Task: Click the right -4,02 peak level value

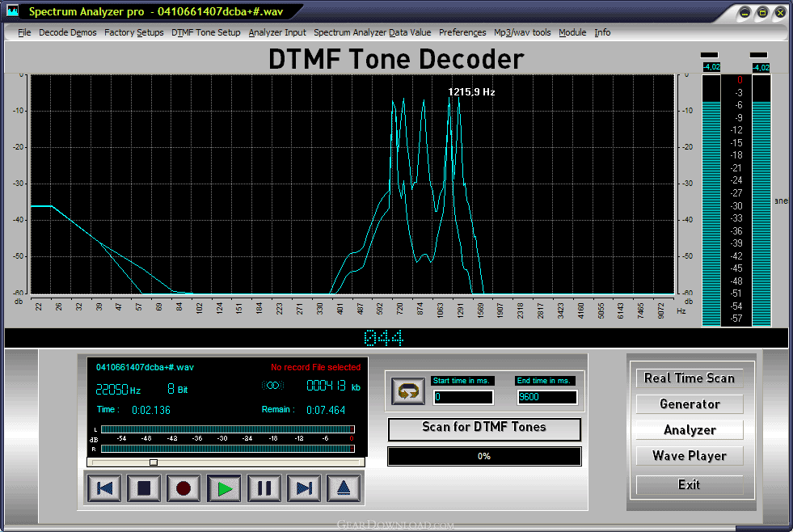Action: pyautogui.click(x=761, y=67)
